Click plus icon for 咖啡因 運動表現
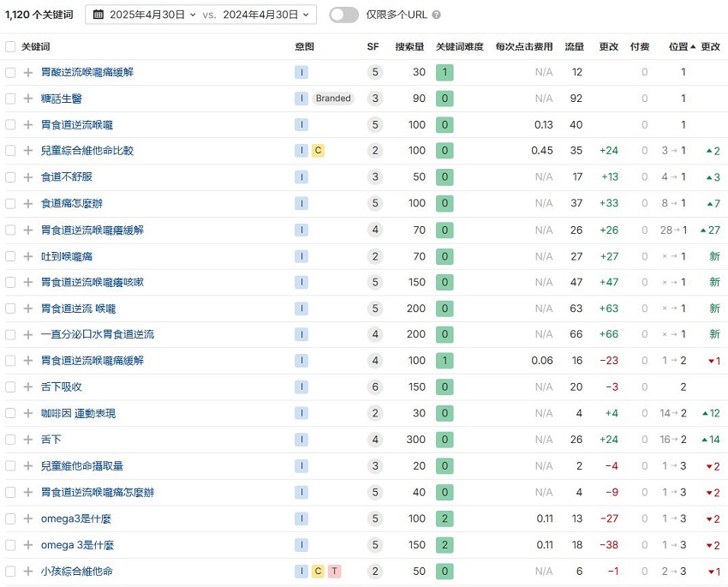728x587 pixels. coord(28,413)
